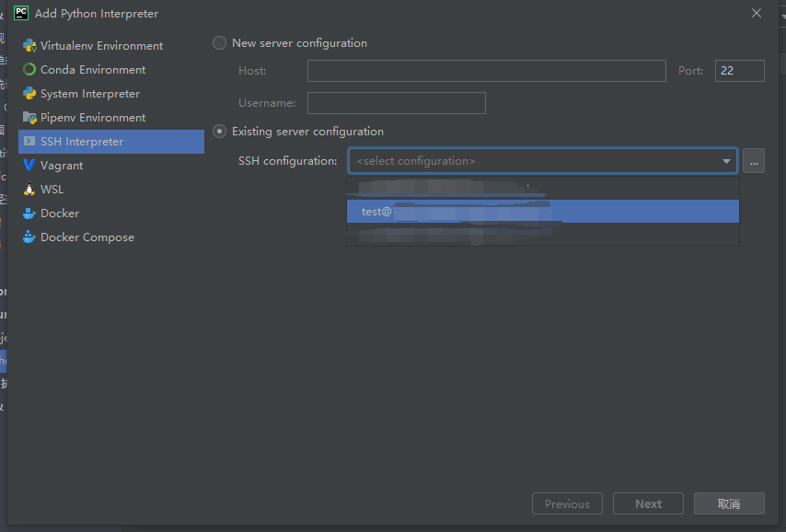Click the SSH configuration dropdown arrow
The width and height of the screenshot is (786, 532).
726,161
